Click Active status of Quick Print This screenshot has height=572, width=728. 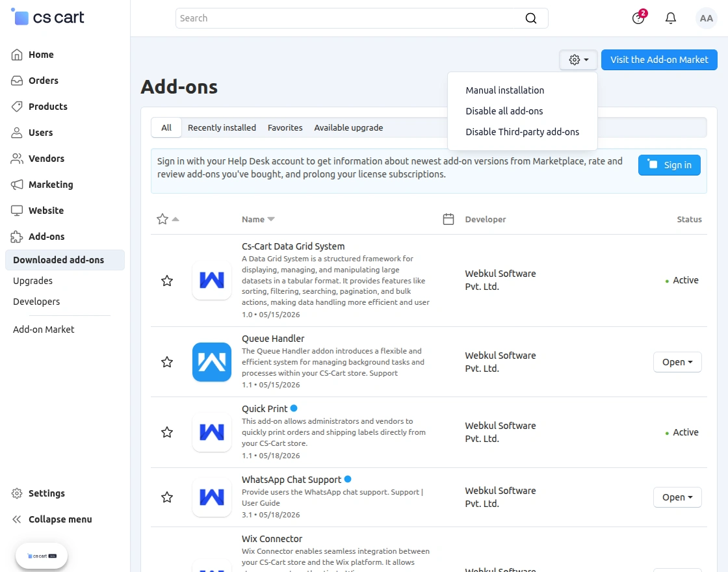pos(682,432)
